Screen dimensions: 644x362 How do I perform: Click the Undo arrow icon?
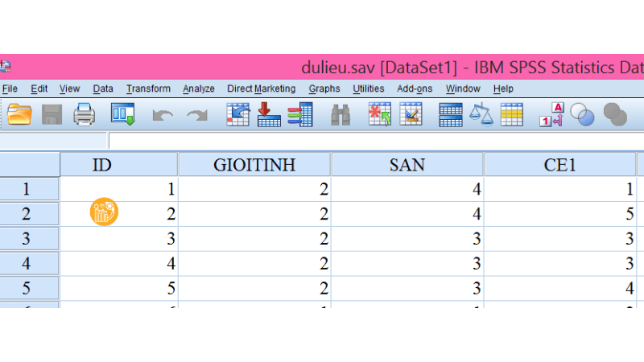tap(163, 116)
